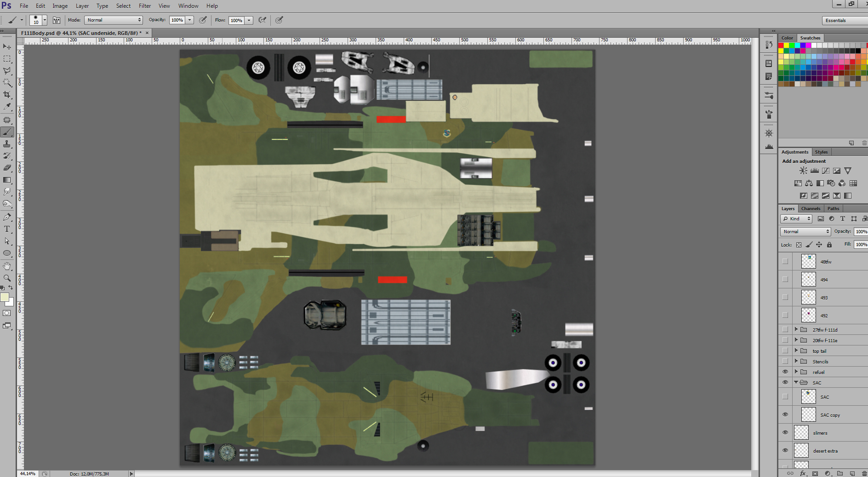868x477 pixels.
Task: Switch to the Styles tab
Action: pyautogui.click(x=821, y=152)
